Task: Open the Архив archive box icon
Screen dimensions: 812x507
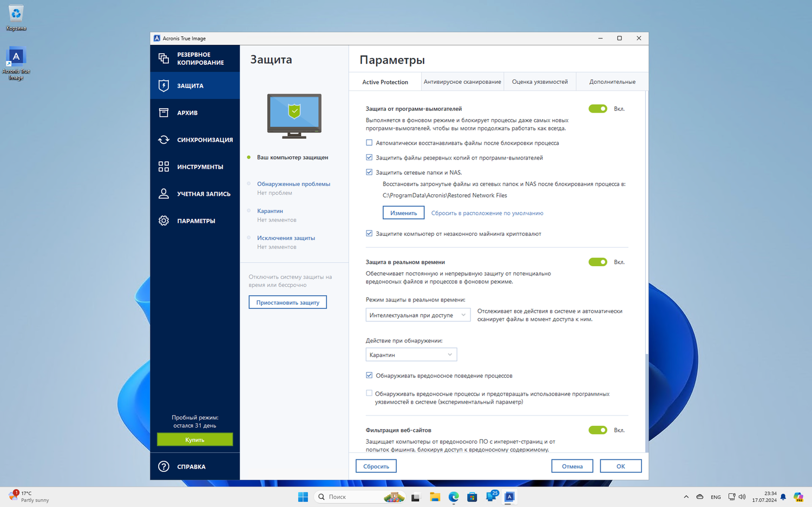Action: (163, 113)
